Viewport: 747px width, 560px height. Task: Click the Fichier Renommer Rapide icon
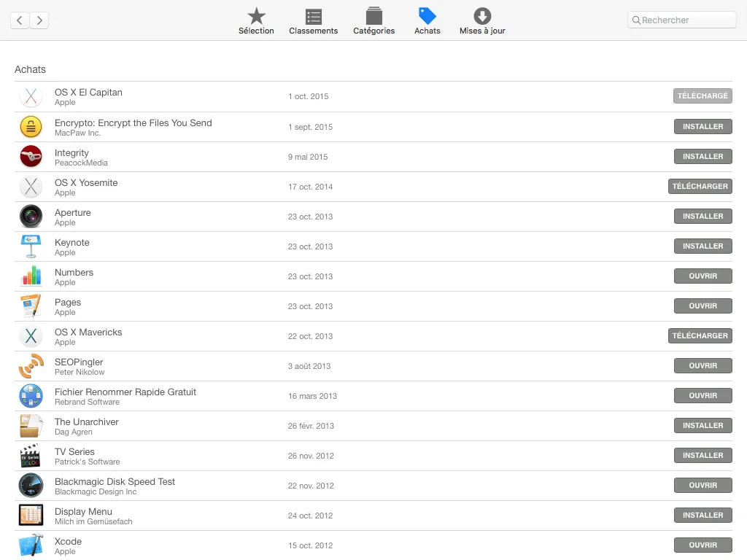[31, 396]
